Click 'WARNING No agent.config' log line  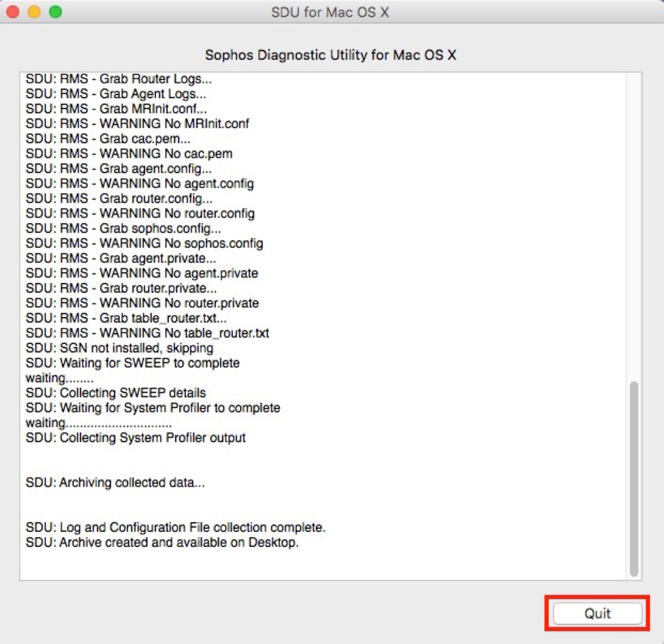(x=140, y=184)
